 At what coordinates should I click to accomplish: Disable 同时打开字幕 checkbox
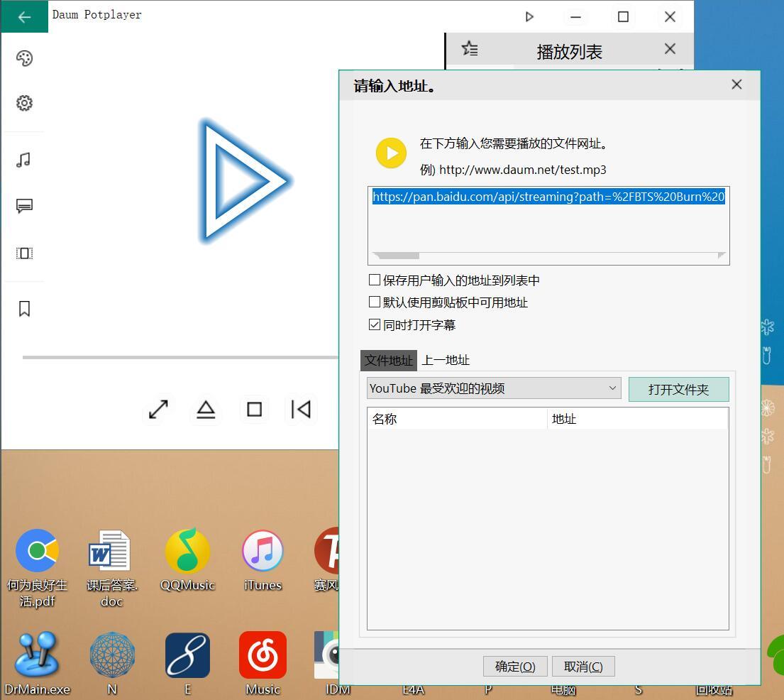375,324
